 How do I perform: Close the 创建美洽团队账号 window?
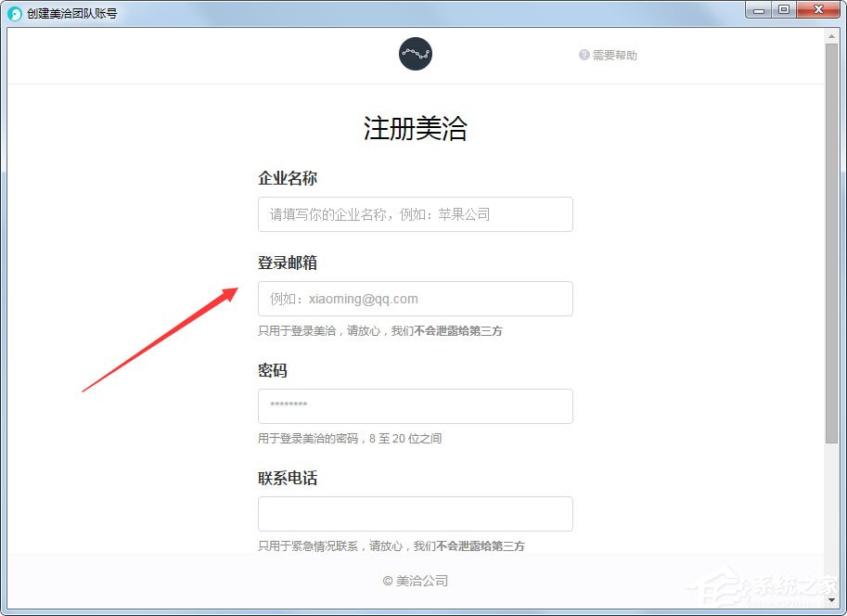pyautogui.click(x=818, y=10)
